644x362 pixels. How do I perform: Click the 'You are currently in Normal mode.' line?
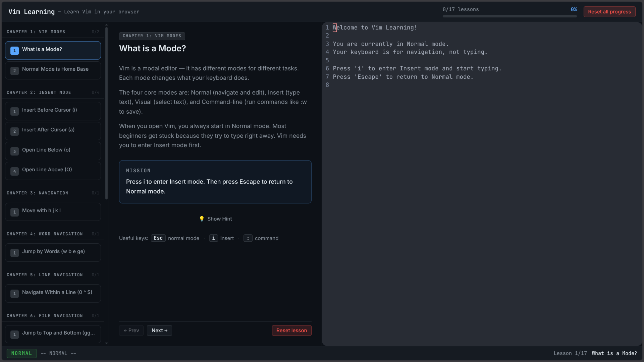[391, 44]
